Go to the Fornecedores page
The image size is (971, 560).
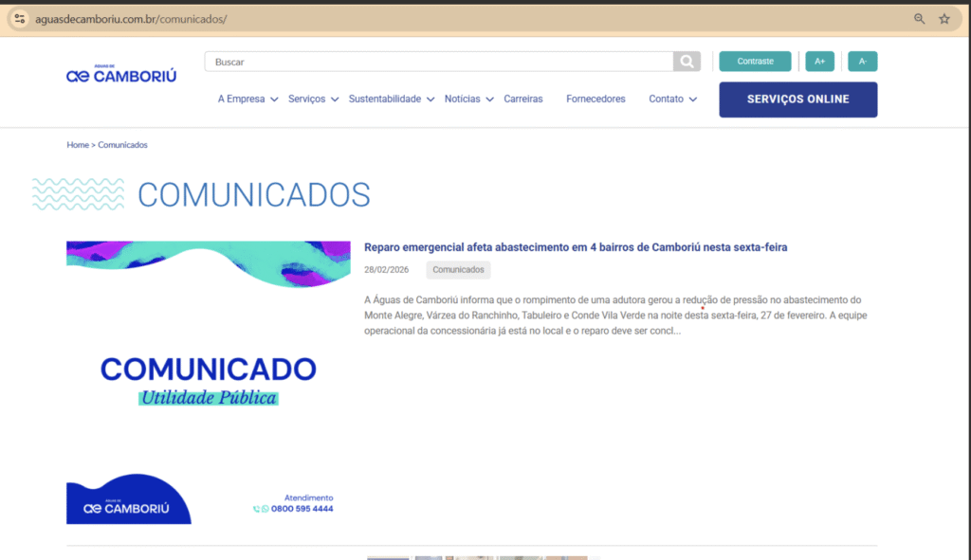pyautogui.click(x=595, y=99)
